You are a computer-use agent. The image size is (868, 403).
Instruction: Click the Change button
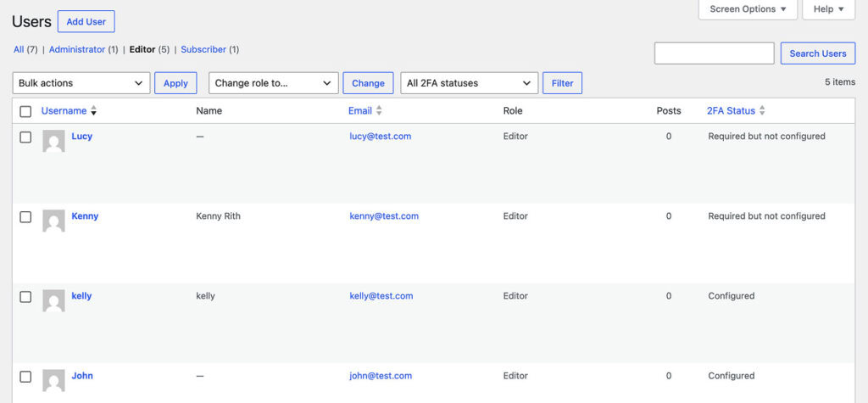(x=368, y=83)
